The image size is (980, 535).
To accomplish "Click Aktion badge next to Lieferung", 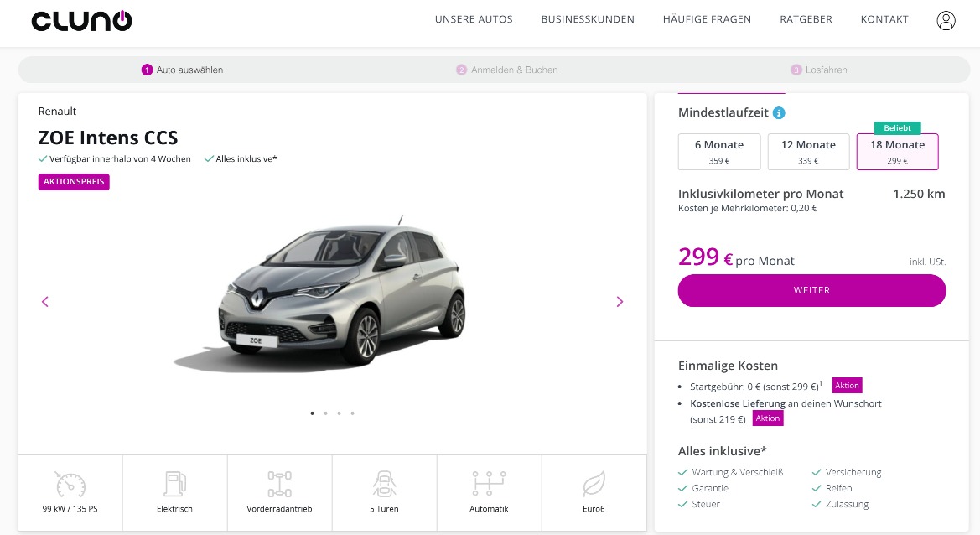I will click(768, 418).
